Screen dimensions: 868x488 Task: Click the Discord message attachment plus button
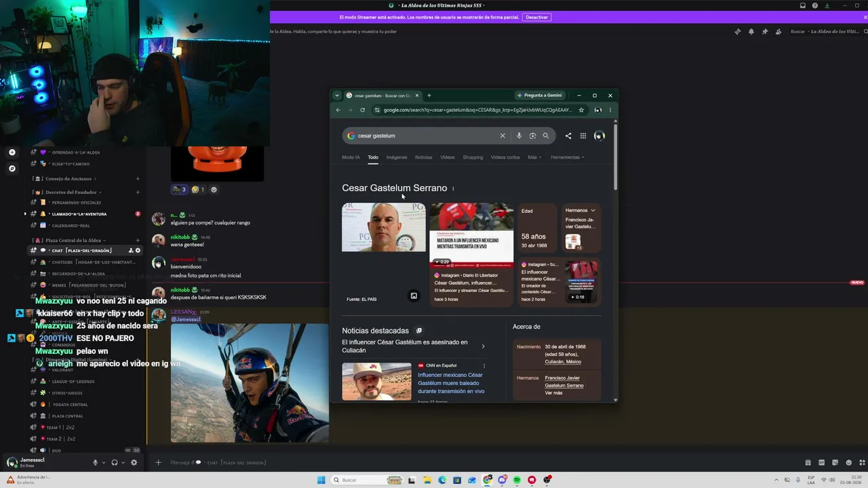158,463
